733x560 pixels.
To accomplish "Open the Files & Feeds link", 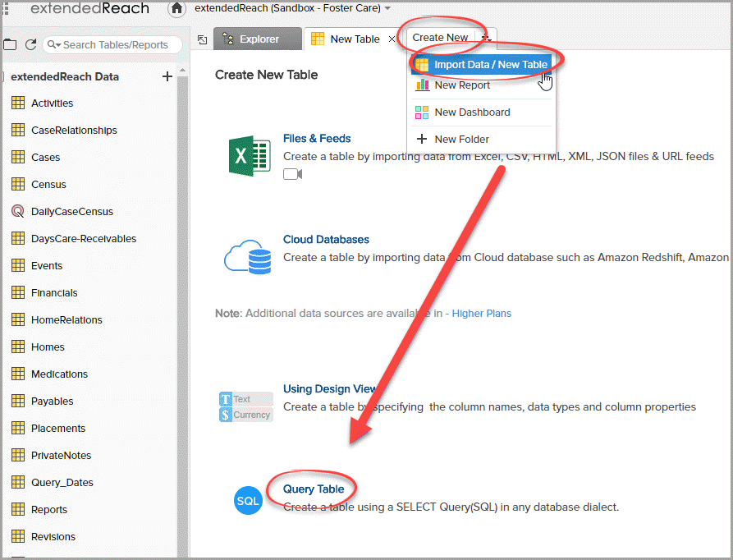I will tap(317, 139).
